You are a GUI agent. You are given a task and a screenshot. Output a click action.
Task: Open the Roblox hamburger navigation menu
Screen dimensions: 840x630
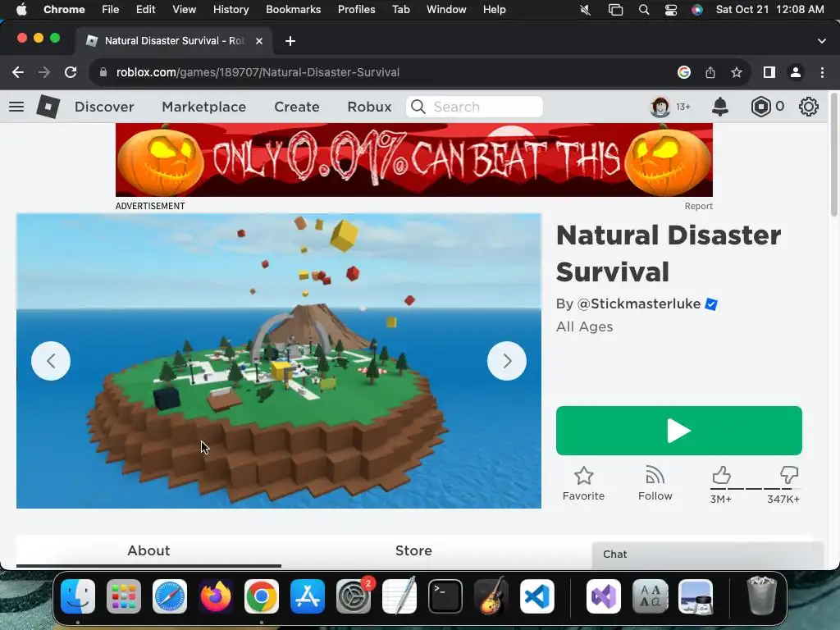tap(16, 107)
